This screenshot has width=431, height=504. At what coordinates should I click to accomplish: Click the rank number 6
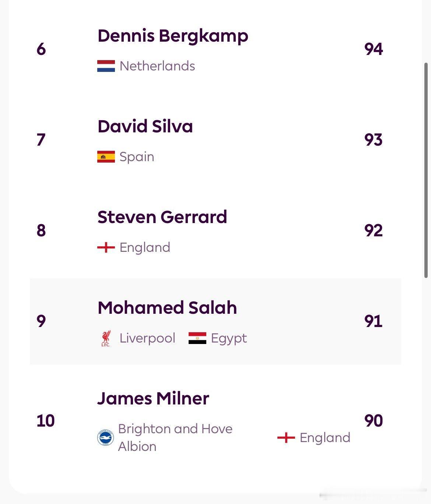(x=41, y=49)
